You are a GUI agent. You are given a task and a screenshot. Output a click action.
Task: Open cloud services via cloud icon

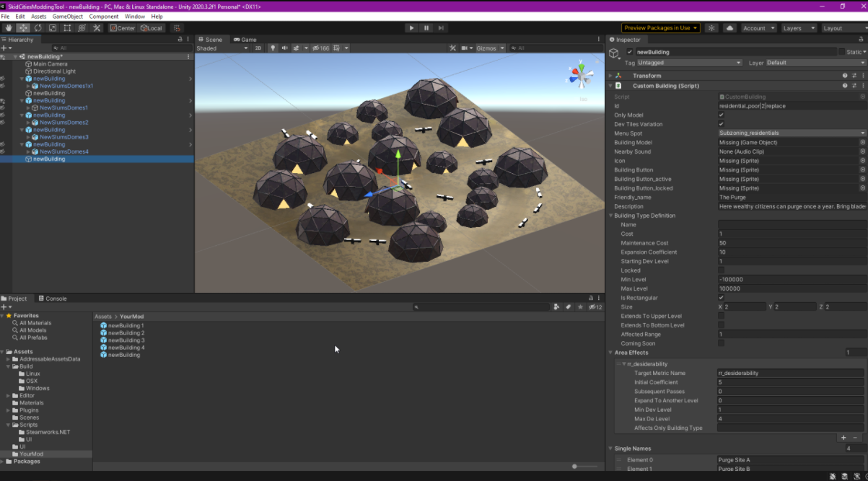[x=729, y=28]
